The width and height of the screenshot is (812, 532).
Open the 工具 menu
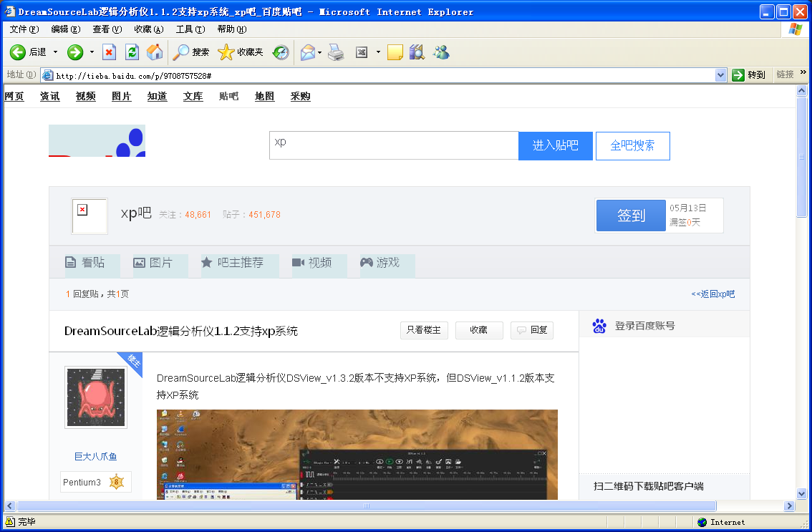190,29
